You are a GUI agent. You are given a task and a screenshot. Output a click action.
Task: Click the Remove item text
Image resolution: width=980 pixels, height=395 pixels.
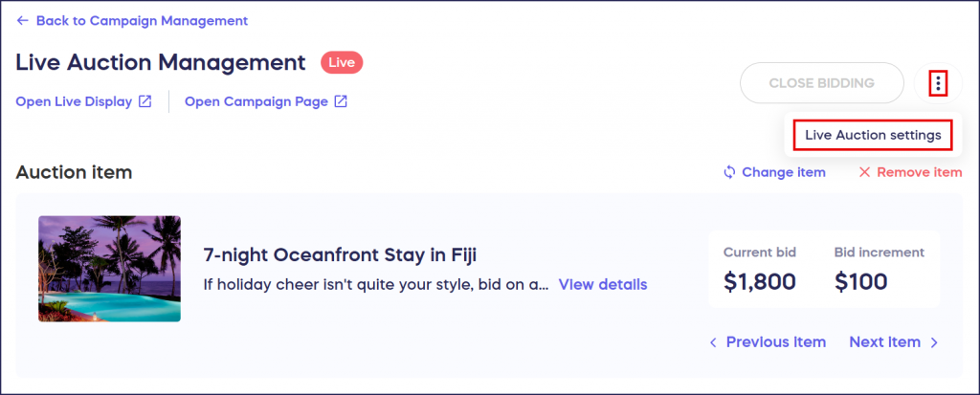pyautogui.click(x=920, y=172)
